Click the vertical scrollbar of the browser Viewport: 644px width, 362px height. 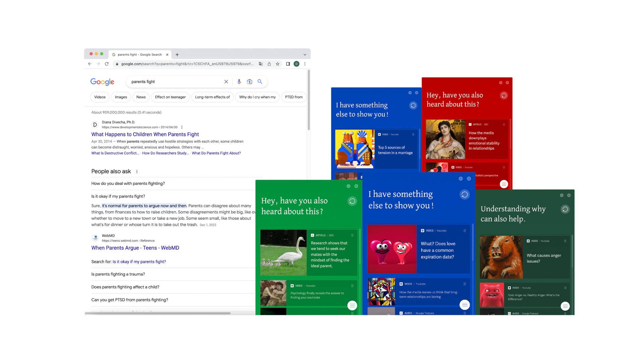pos(309,100)
